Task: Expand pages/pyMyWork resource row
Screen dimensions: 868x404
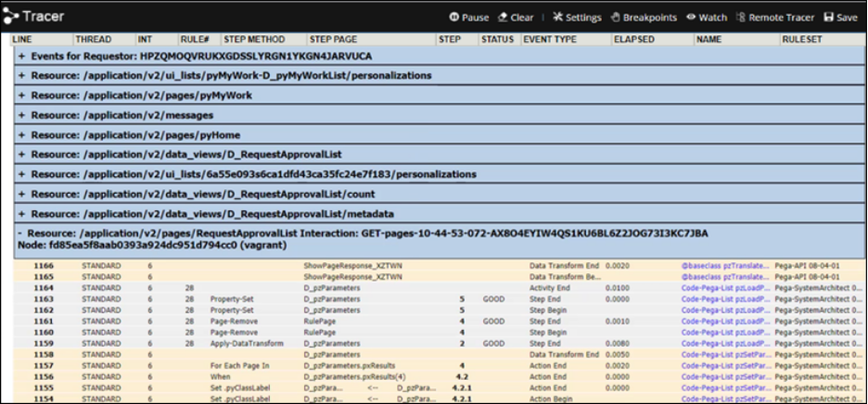Action: coord(22,95)
